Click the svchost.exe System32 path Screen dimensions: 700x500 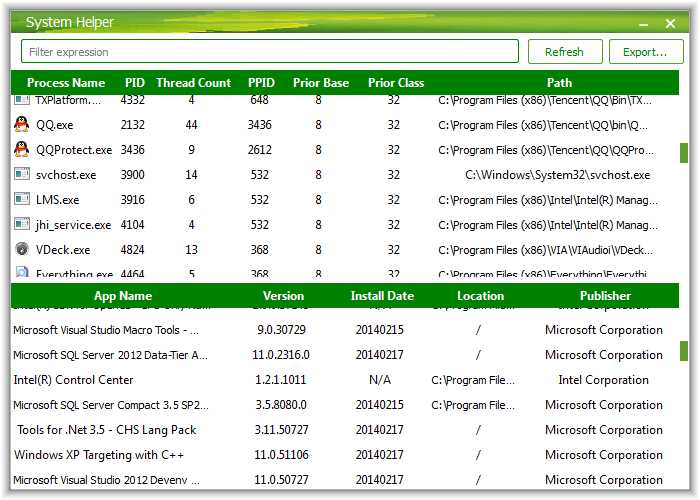click(x=558, y=175)
